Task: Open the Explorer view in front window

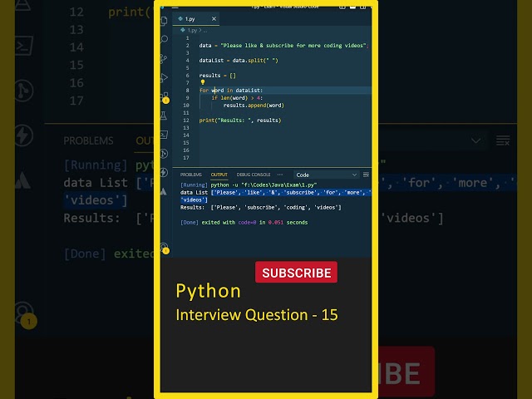Action: (165, 21)
